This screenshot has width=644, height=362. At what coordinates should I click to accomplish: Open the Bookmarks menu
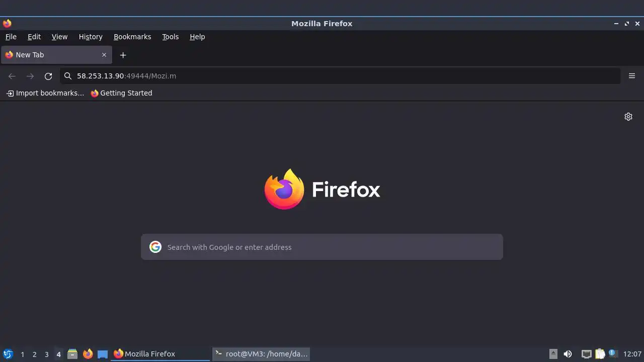(x=132, y=37)
